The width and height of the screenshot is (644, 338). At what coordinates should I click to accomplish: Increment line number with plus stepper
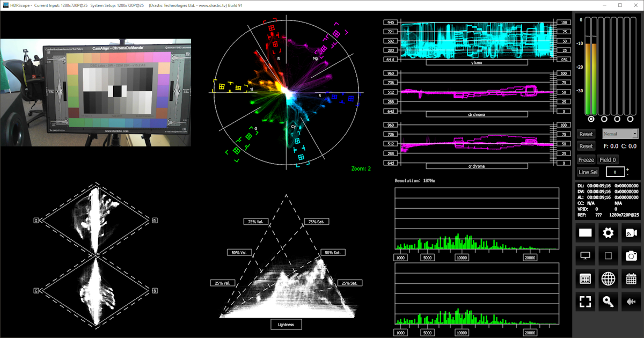[x=627, y=170]
